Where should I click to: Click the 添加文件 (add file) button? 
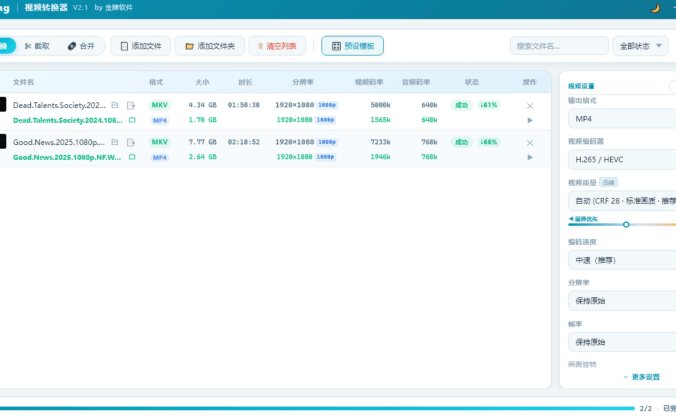[x=141, y=46]
